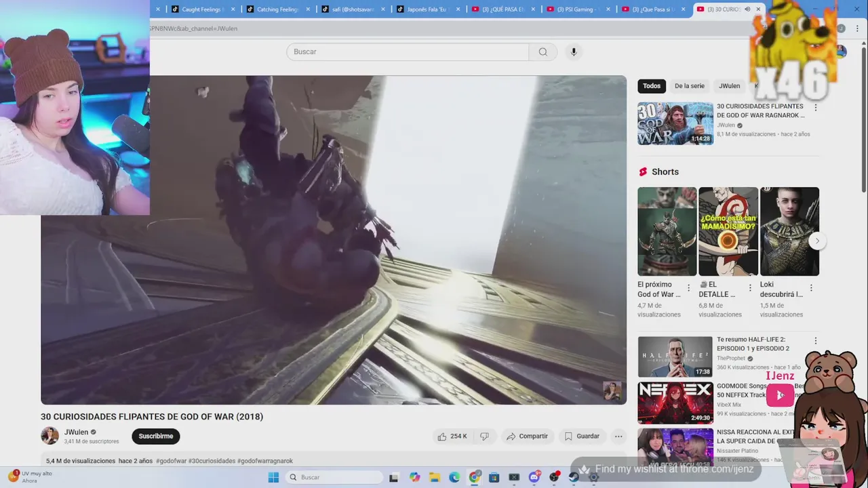Open Steam from taskbar

pyautogui.click(x=574, y=477)
